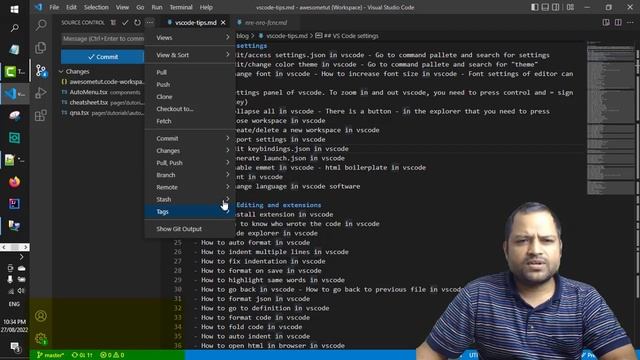Synchronize changes in status bar
The height and width of the screenshot is (360, 640).
pos(82,355)
